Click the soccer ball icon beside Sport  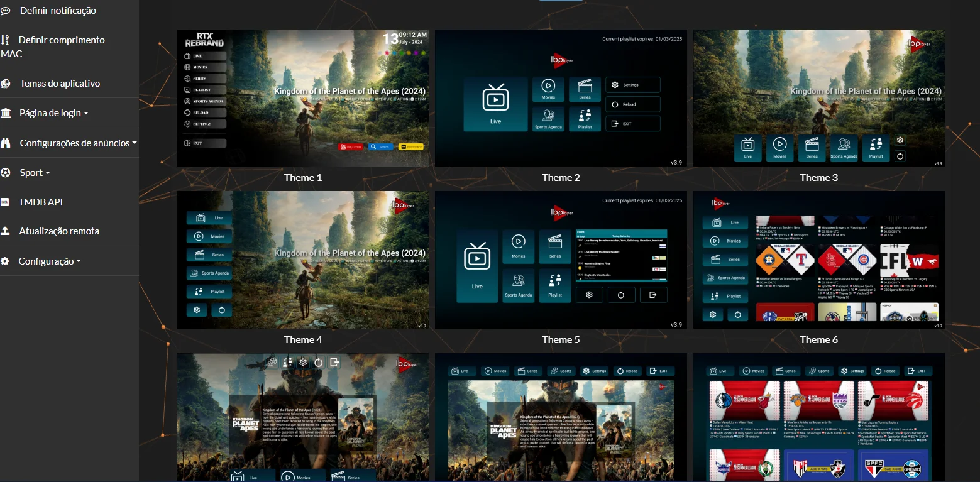[x=5, y=173]
